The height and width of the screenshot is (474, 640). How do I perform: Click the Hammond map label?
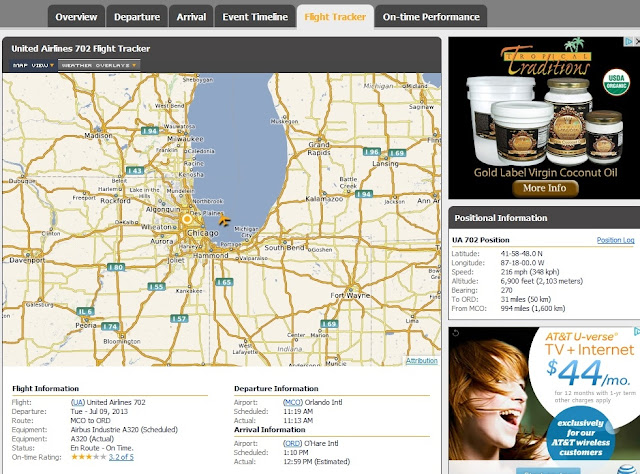211,256
